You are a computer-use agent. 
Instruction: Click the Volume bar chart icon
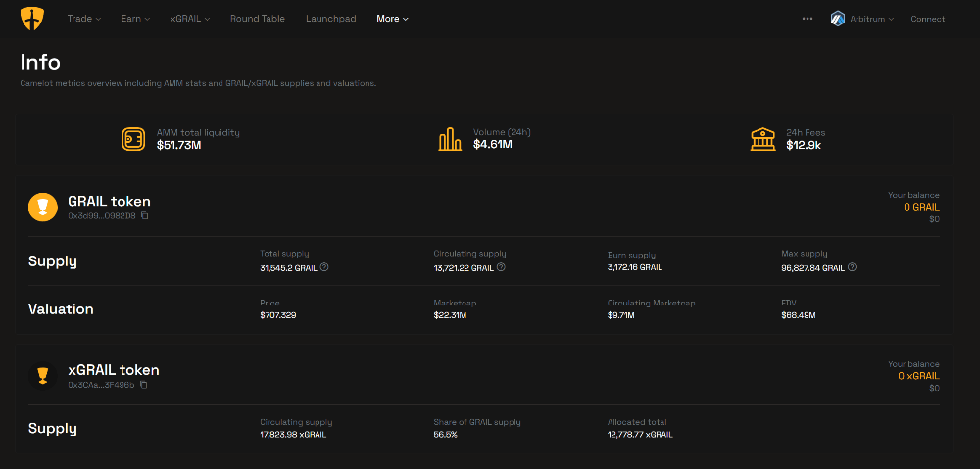tap(450, 139)
